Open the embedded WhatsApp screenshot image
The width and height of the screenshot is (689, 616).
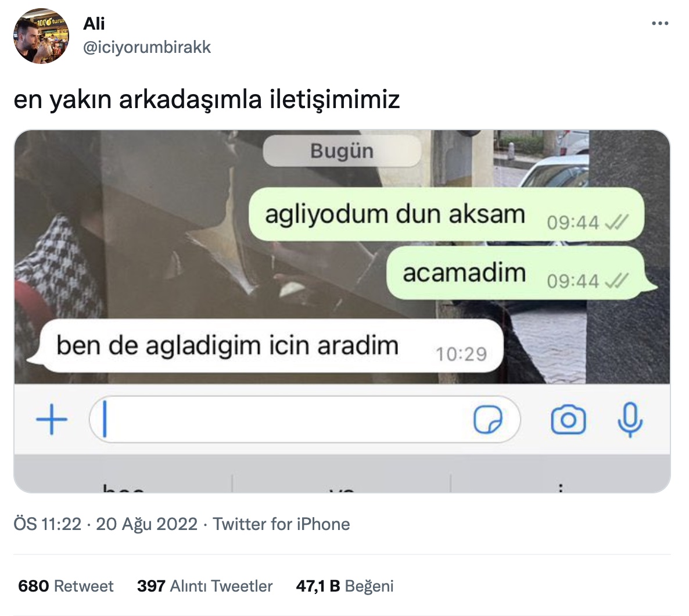point(342,311)
